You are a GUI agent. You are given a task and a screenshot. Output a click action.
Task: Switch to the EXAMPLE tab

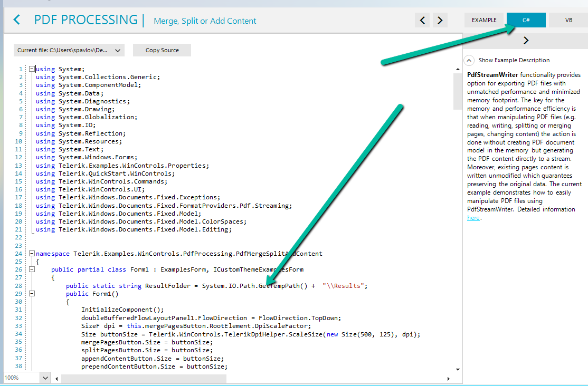(484, 20)
